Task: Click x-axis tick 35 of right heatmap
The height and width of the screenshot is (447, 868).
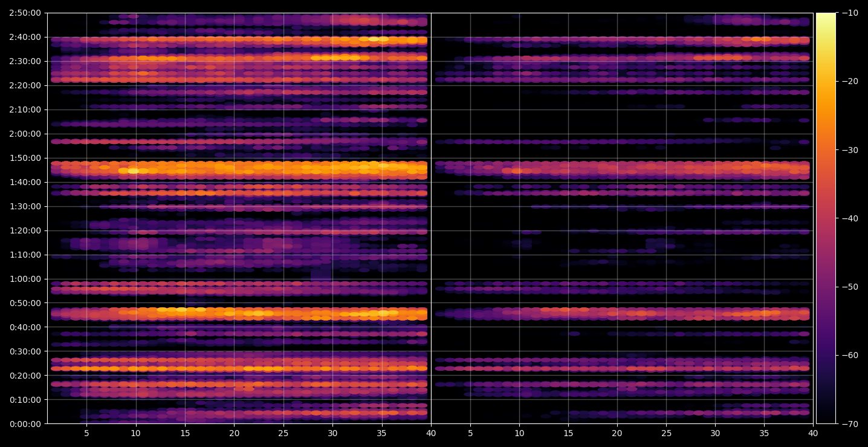Action: coord(764,433)
